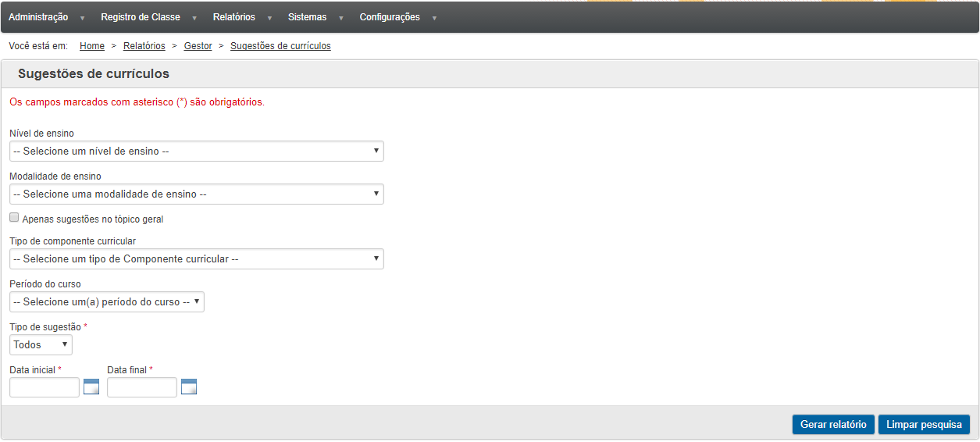Follow the Gestor breadcrumb link
This screenshot has height=442, width=980.
[198, 46]
